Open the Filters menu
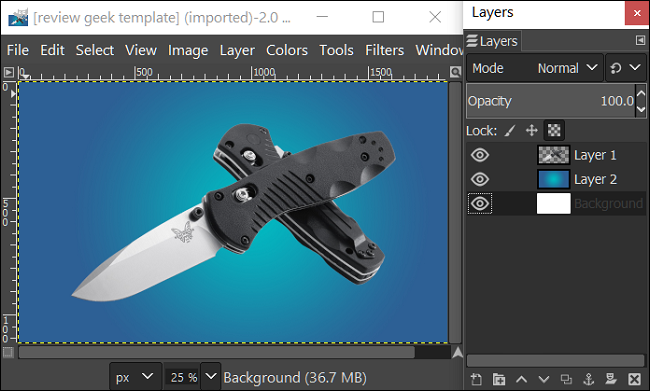Image resolution: width=650 pixels, height=391 pixels. pyautogui.click(x=384, y=50)
